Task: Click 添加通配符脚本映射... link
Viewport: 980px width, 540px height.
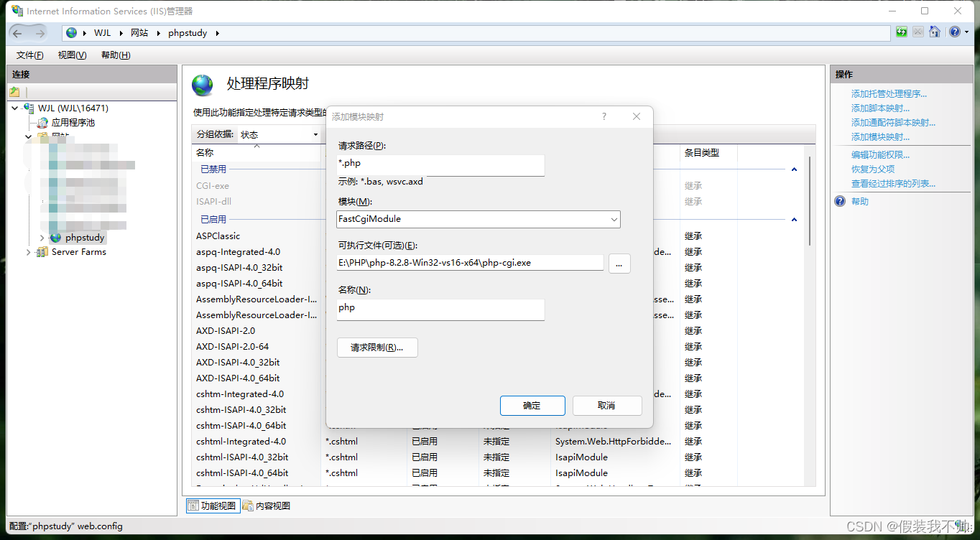Action: pos(893,123)
